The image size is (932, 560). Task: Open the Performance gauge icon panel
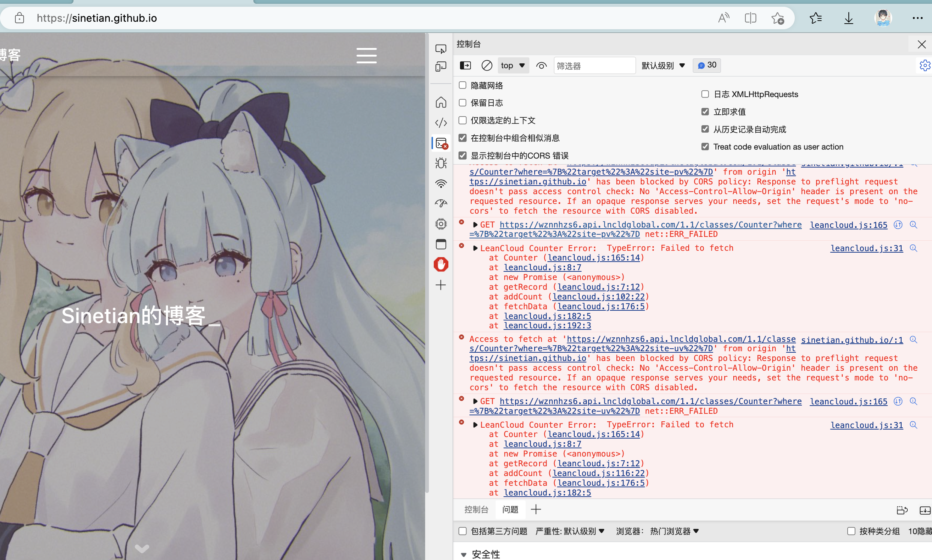click(441, 204)
